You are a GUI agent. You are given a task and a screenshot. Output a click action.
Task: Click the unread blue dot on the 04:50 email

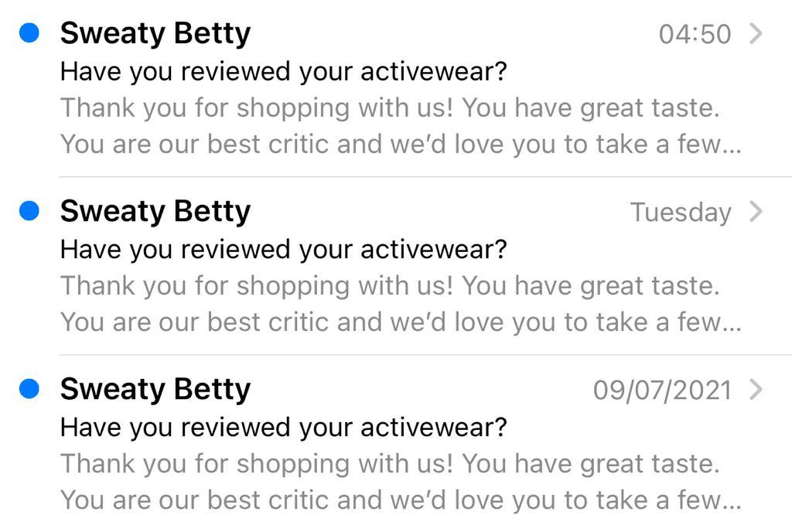[29, 33]
